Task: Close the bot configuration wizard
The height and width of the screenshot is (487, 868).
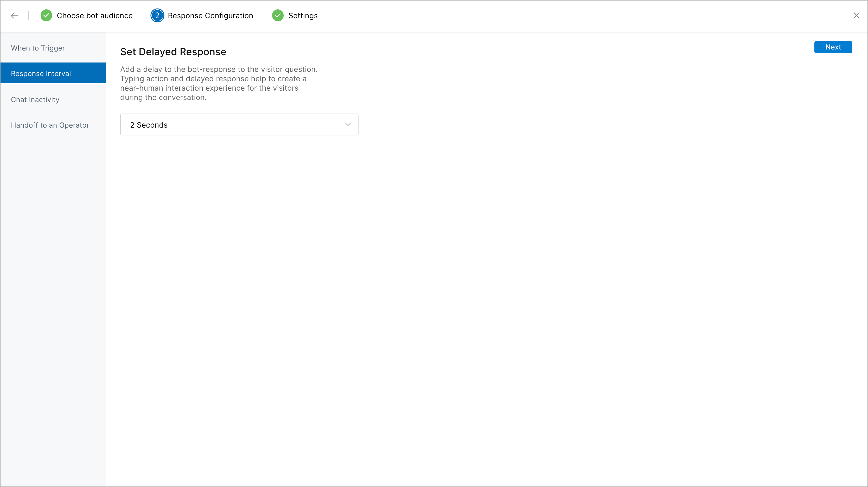Action: (856, 15)
